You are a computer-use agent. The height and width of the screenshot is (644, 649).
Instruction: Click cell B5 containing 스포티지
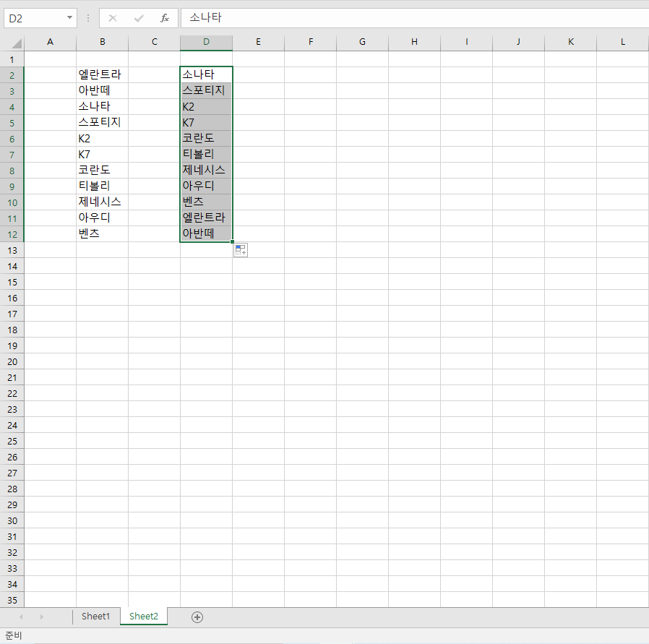[x=102, y=122]
